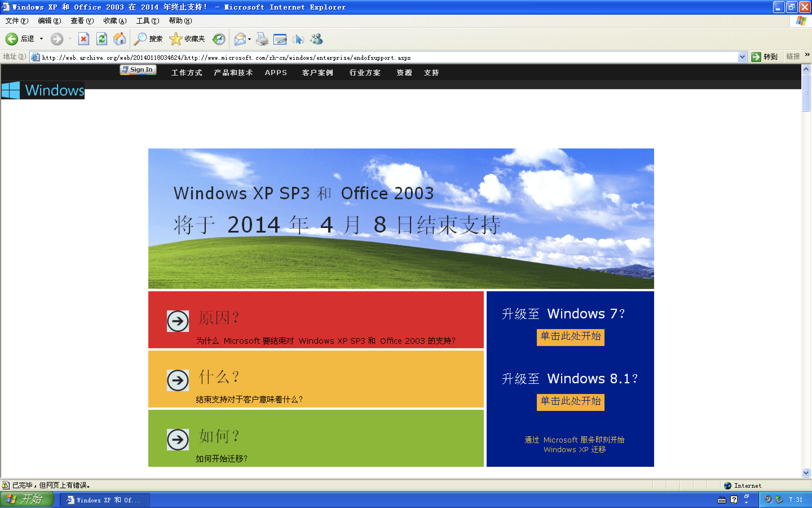Viewport: 812px width, 508px height.
Task: Open 客户案例 navigation link
Action: tap(317, 73)
